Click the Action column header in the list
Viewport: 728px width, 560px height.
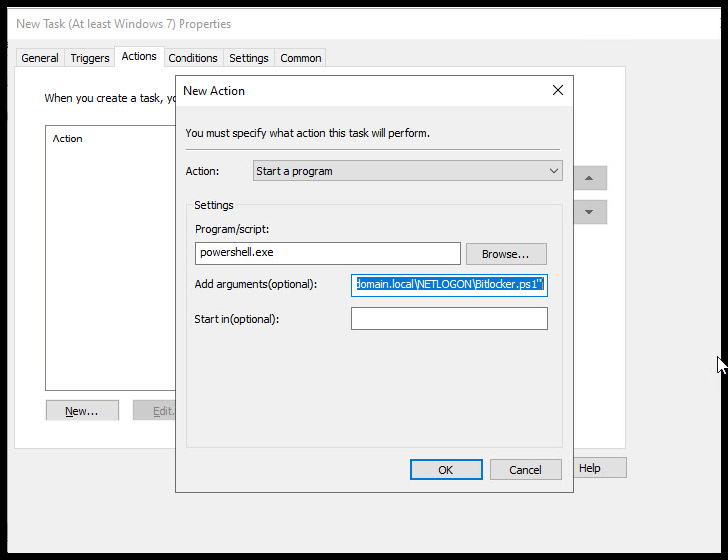click(68, 139)
